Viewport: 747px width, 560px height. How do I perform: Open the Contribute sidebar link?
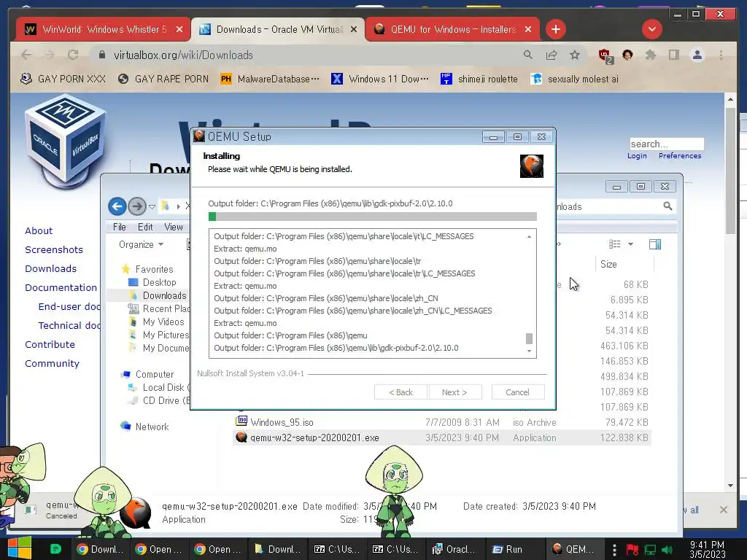[x=50, y=344]
